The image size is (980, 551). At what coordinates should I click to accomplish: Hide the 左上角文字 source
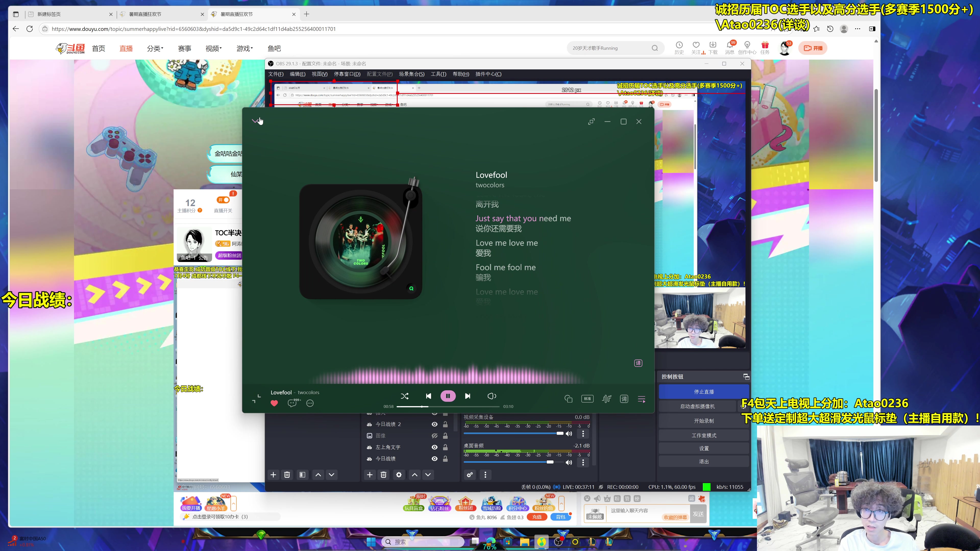pos(434,447)
